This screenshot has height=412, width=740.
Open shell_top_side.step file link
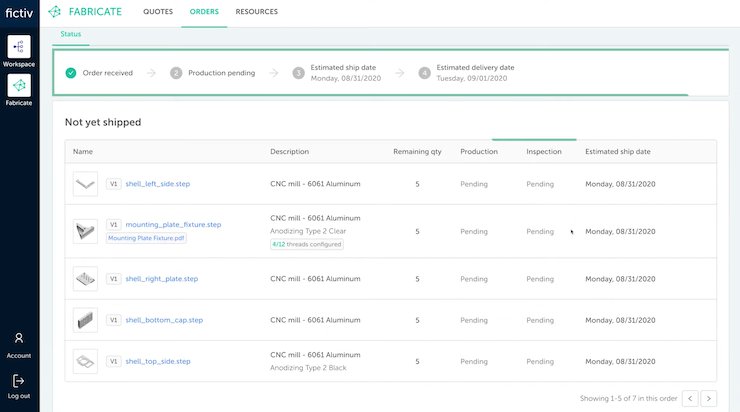(158, 361)
